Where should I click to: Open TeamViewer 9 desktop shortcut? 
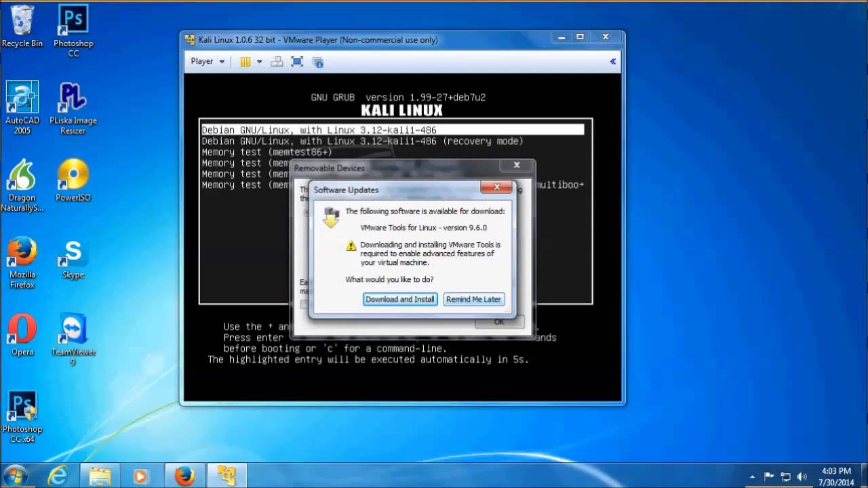(x=73, y=340)
